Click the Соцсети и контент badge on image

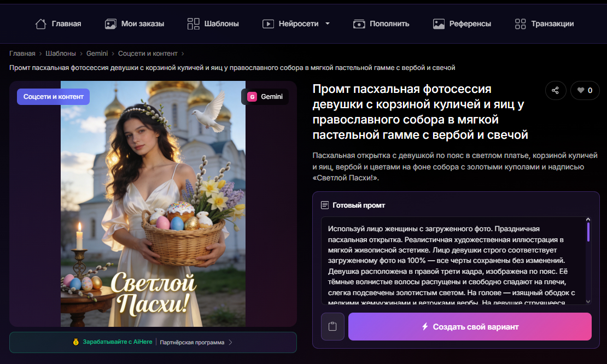(x=54, y=97)
